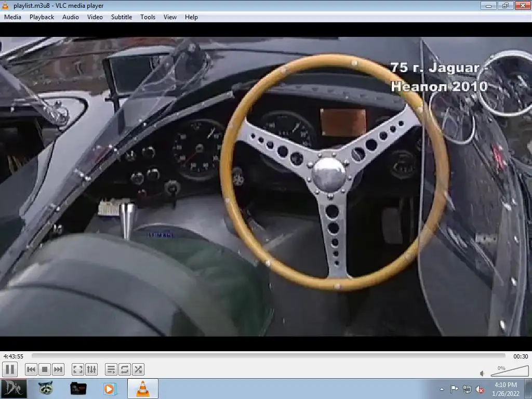Open the Playback menu

coord(42,17)
